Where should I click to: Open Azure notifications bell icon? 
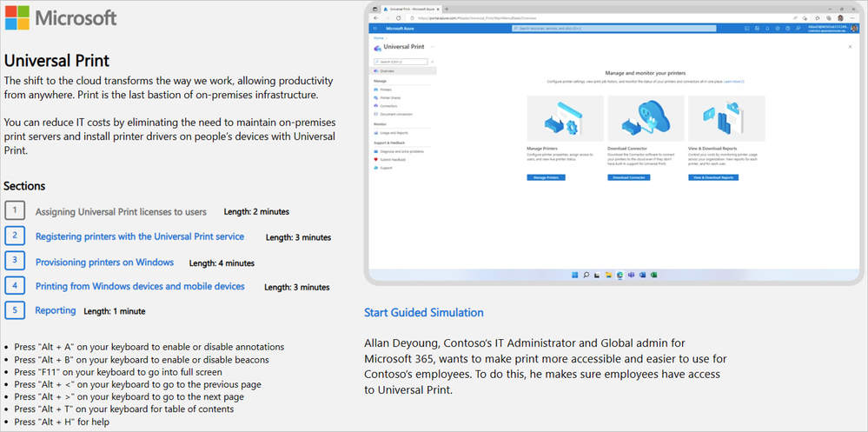point(767,28)
